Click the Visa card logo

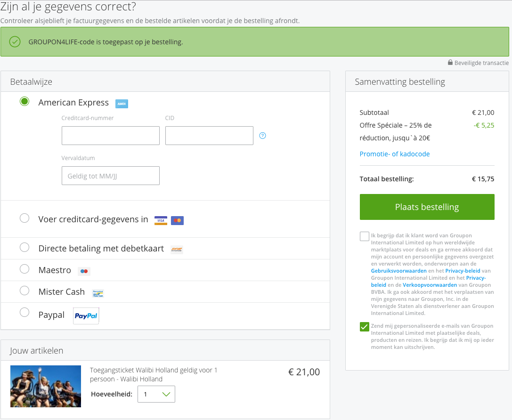pos(161,220)
